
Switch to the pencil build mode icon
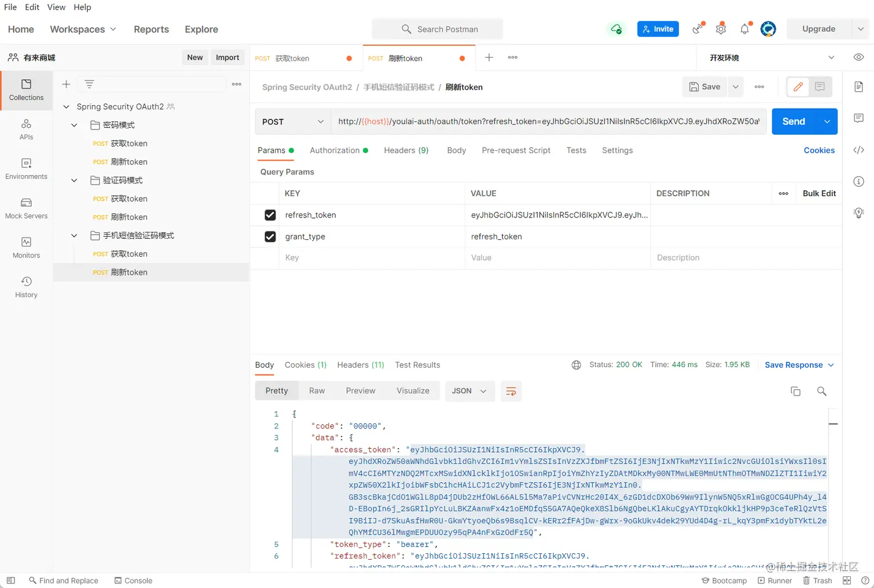[x=798, y=87]
